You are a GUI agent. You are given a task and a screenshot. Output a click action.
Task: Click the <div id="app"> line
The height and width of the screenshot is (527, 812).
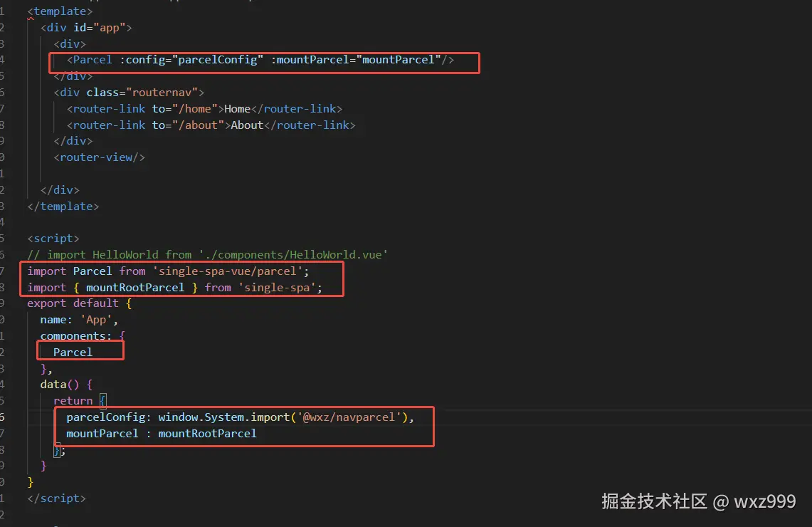tap(86, 28)
